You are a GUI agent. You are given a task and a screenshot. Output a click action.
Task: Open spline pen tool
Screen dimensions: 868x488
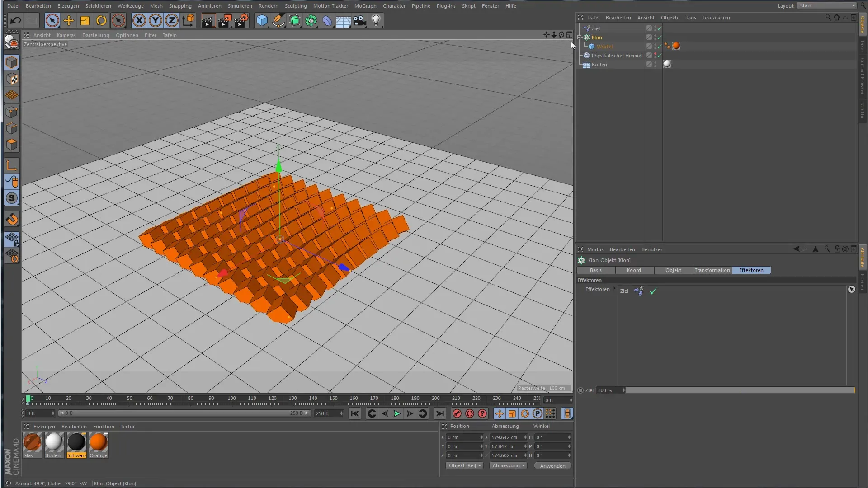(278, 20)
